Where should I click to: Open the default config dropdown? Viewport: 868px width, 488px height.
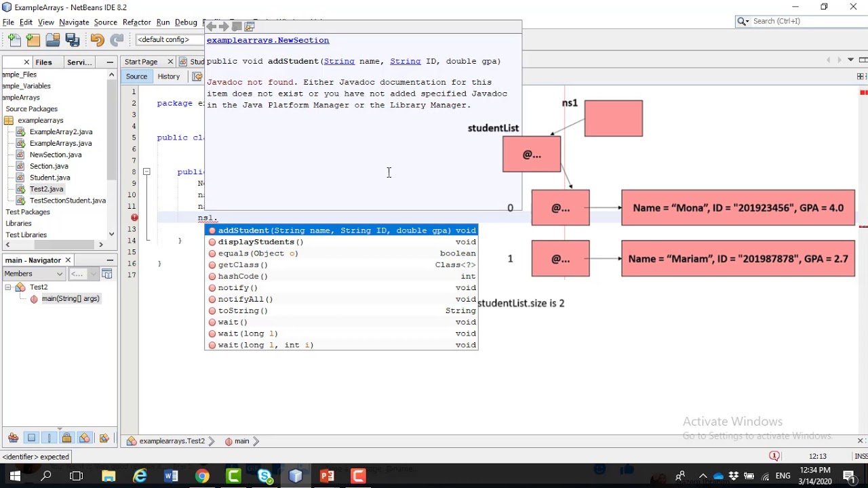[168, 40]
